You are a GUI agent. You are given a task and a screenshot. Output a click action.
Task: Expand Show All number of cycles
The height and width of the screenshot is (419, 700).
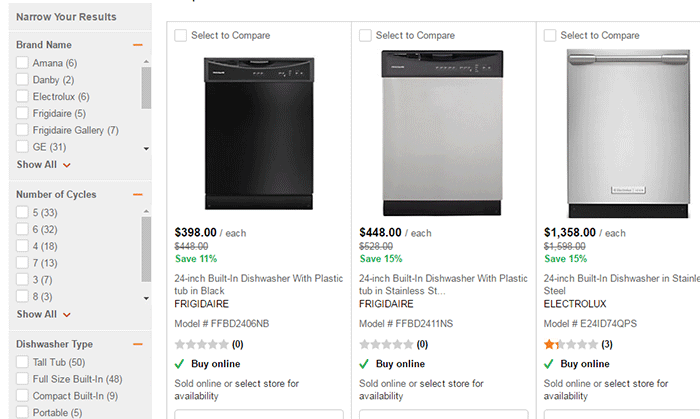43,314
